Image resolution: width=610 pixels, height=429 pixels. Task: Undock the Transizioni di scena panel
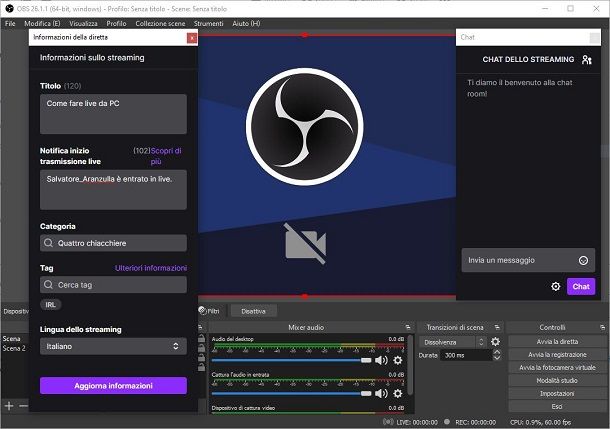(x=497, y=327)
